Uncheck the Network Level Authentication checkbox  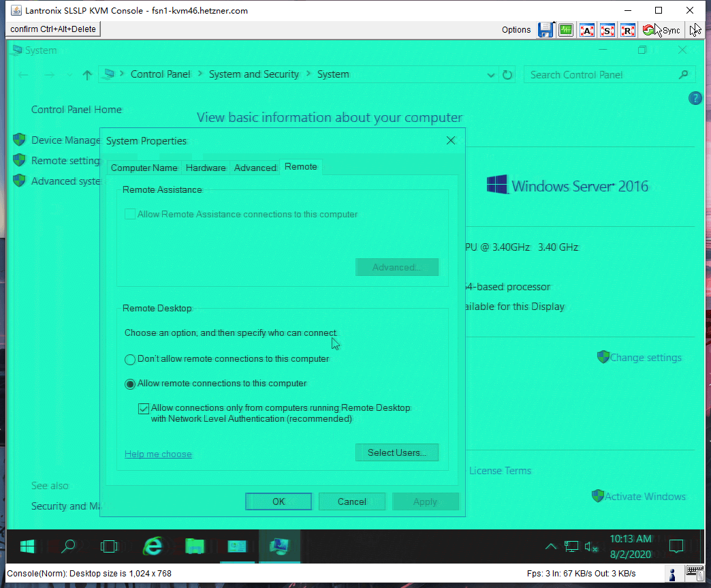point(144,409)
